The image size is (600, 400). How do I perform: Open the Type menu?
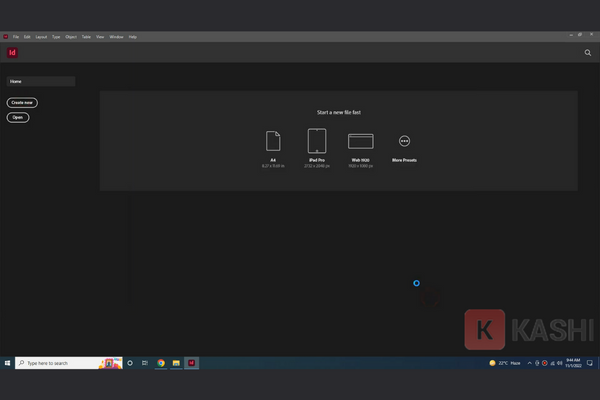click(56, 37)
